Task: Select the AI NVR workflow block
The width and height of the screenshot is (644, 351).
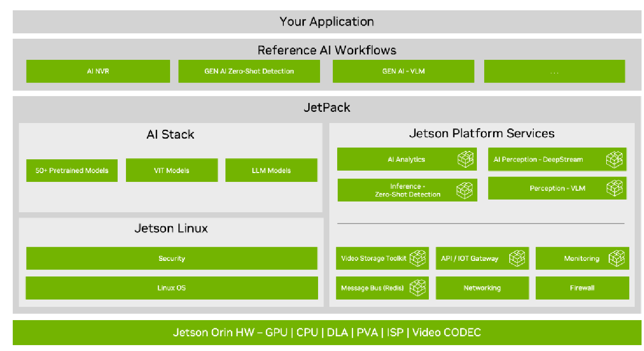Action: 98,72
